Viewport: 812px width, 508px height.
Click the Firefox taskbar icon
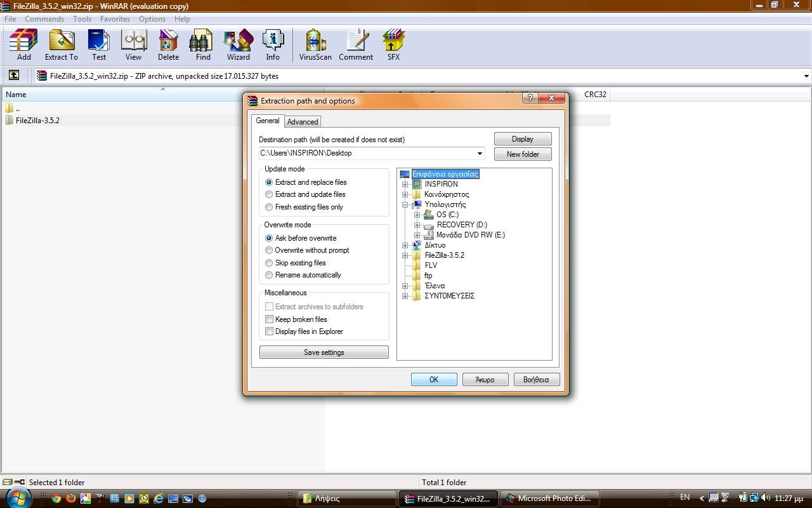tap(71, 498)
